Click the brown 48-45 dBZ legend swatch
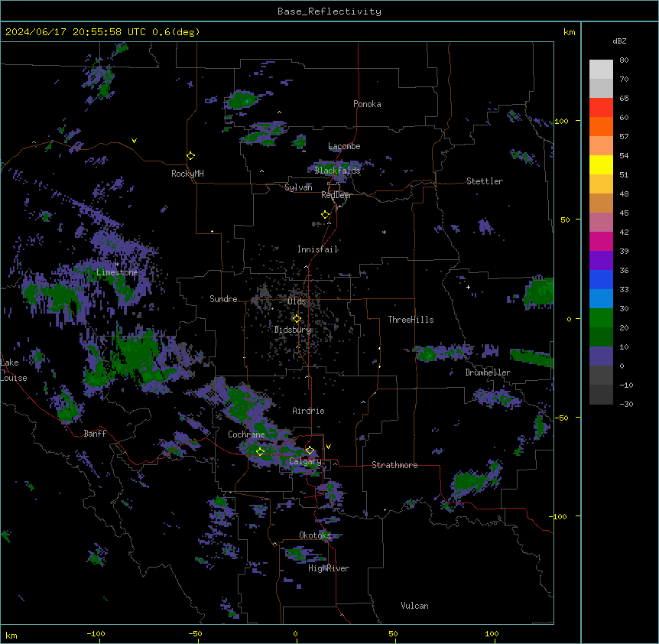 click(601, 203)
